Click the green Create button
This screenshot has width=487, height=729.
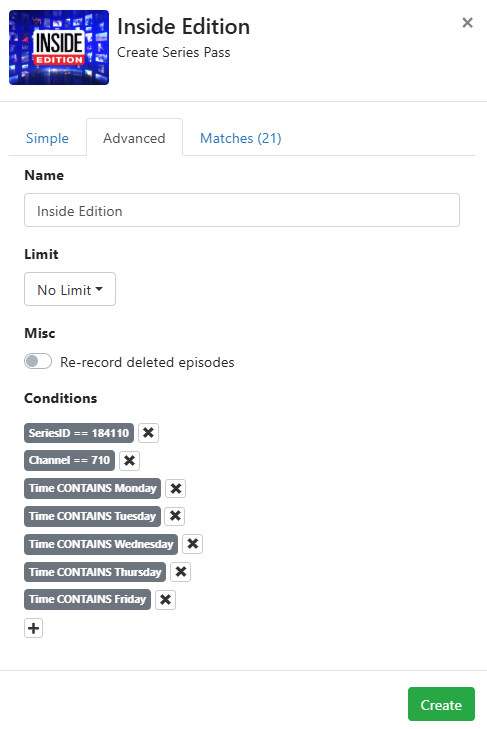point(441,704)
